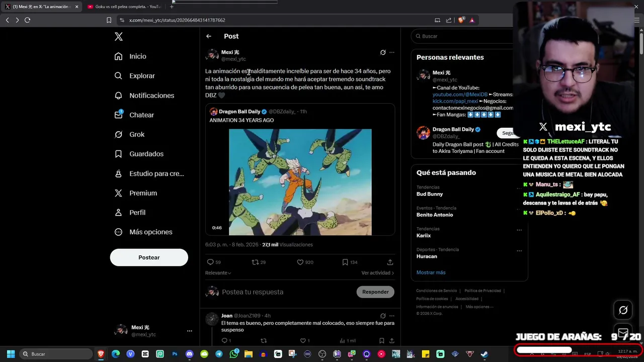Click the browser share icon in toolbar
The width and height of the screenshot is (644, 362).
click(448, 20)
